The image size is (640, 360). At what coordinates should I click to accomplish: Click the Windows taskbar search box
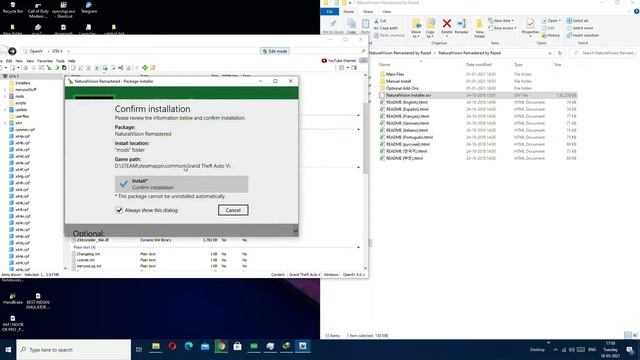click(x=73, y=350)
